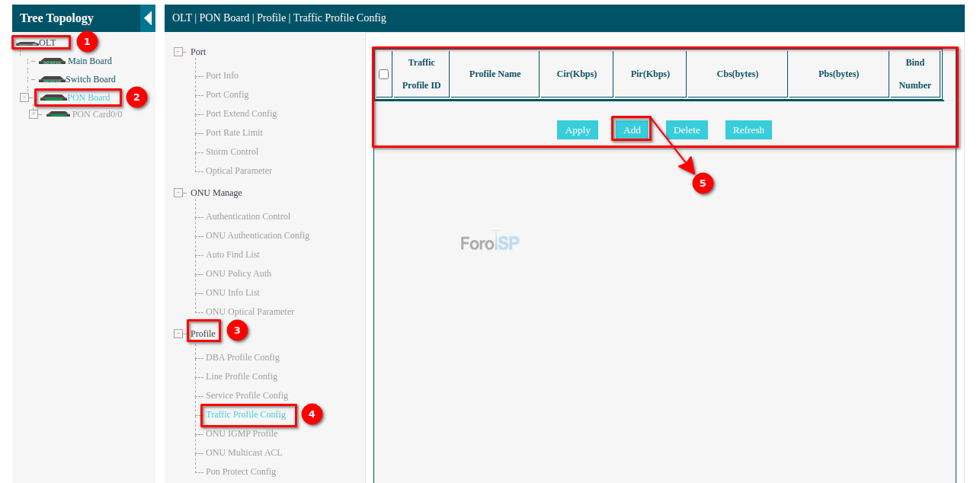980x483 pixels.
Task: Collapse the PON Board tree node
Action: click(x=24, y=98)
